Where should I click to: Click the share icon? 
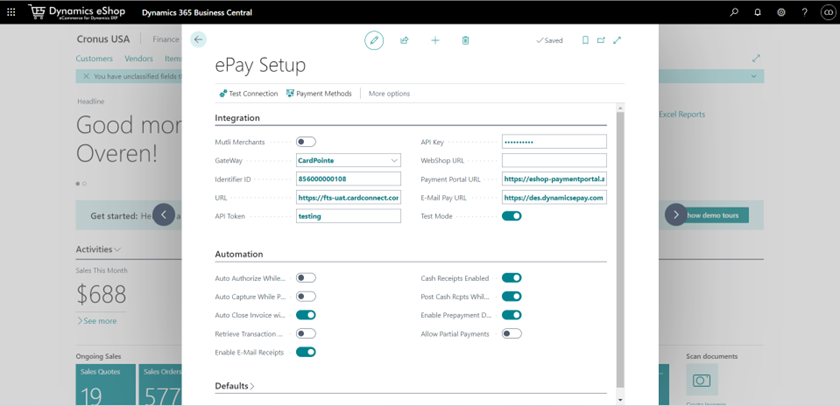pyautogui.click(x=404, y=40)
